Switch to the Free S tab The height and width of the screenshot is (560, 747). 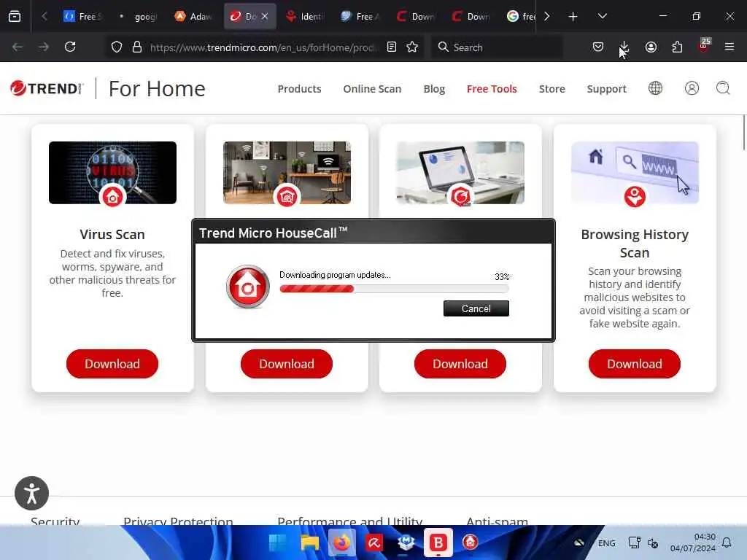(x=83, y=17)
